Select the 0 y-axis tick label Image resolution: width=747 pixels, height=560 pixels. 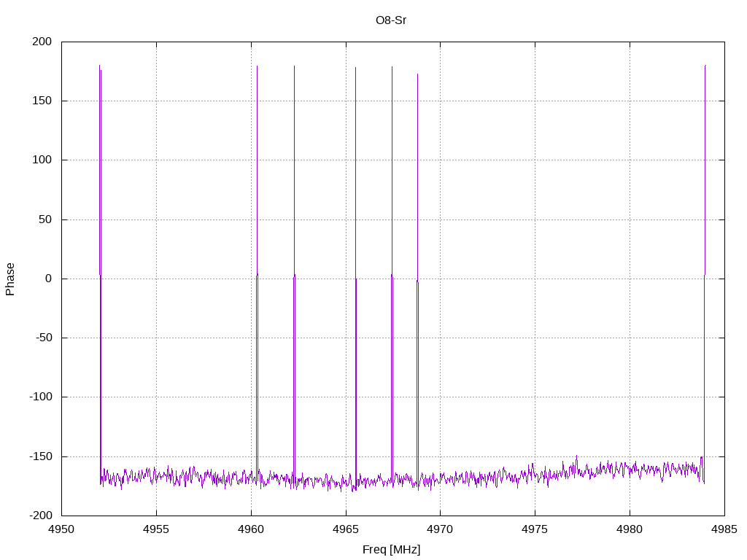(49, 279)
